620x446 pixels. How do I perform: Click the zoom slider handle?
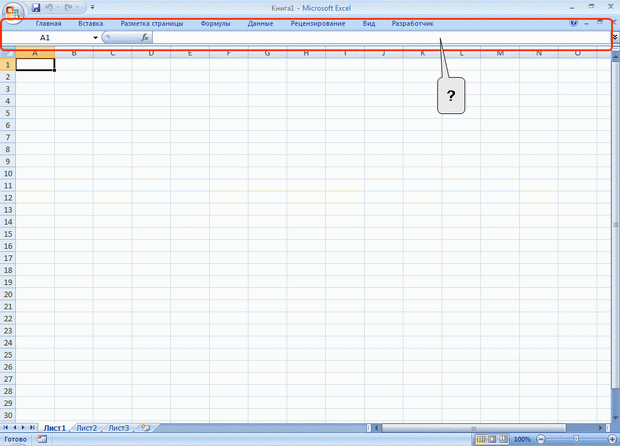click(x=576, y=439)
